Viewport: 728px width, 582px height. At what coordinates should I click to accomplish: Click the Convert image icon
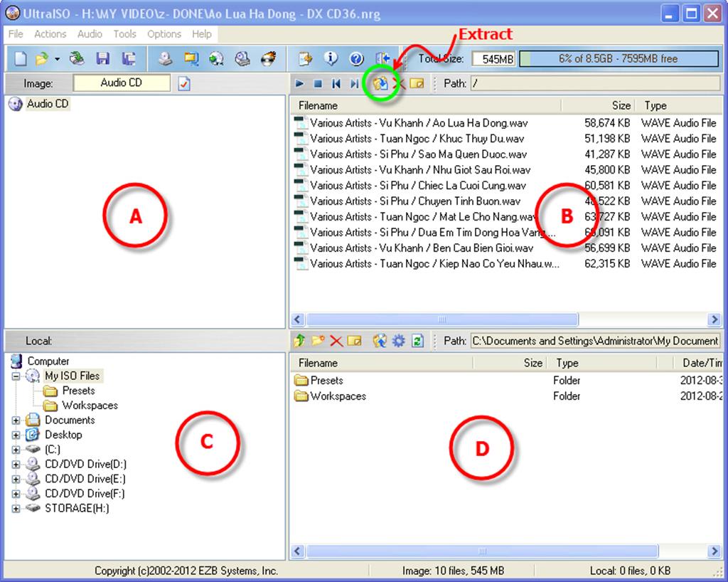(216, 58)
